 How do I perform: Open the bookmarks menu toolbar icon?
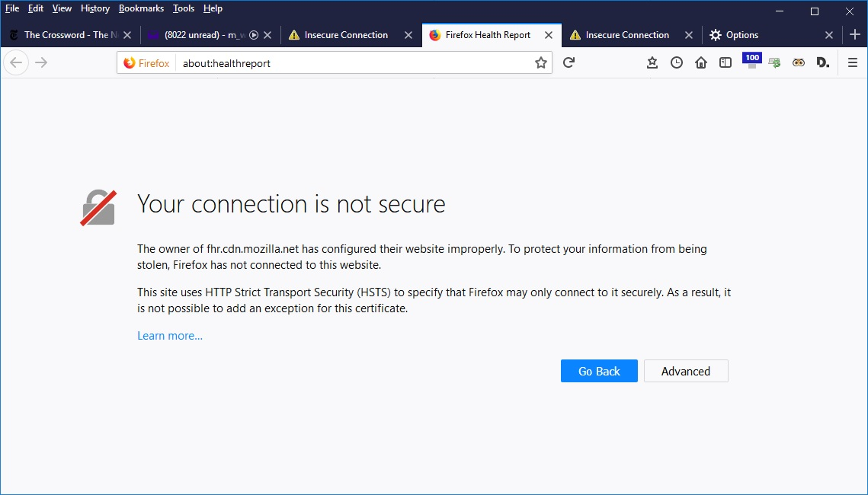652,62
